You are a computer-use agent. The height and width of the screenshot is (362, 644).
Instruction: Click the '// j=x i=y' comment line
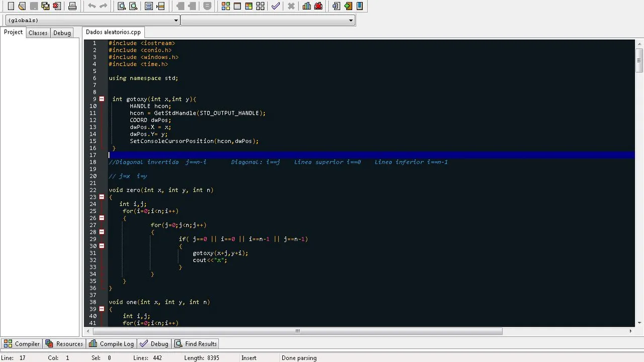tap(128, 176)
